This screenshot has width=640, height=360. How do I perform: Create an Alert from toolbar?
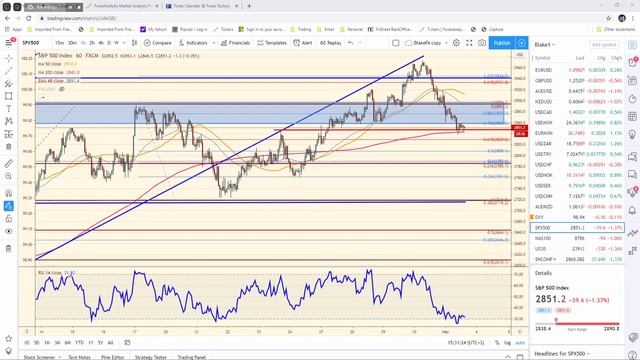303,43
